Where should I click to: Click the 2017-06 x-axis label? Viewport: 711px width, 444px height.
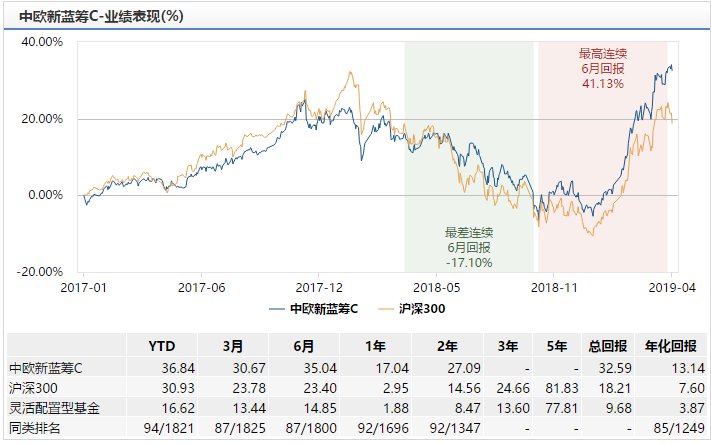[x=201, y=288]
